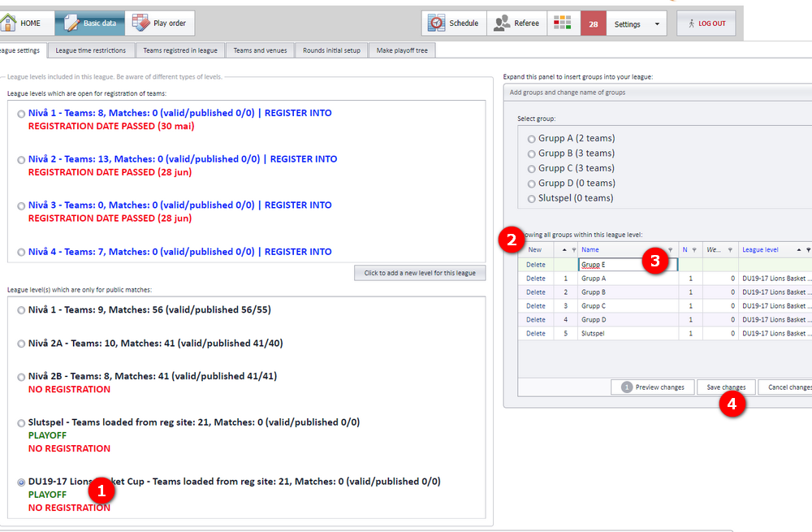Open the Referee people icon
The image size is (812, 532).
tap(502, 23)
